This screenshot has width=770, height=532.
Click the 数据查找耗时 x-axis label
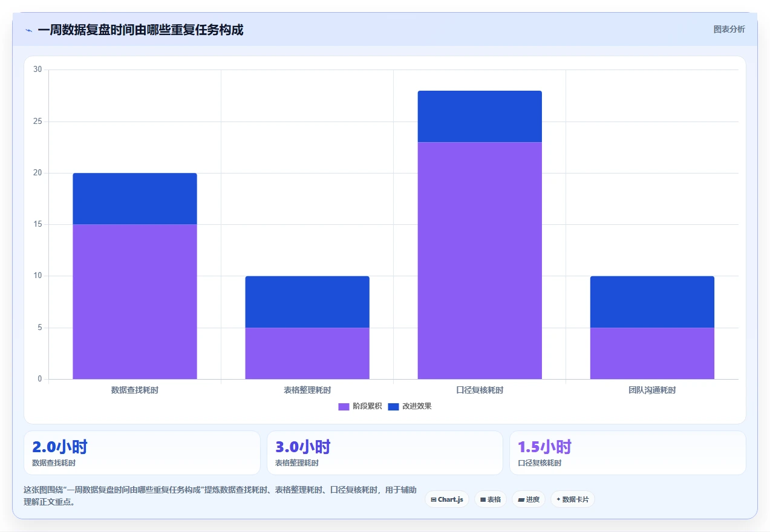coord(135,390)
